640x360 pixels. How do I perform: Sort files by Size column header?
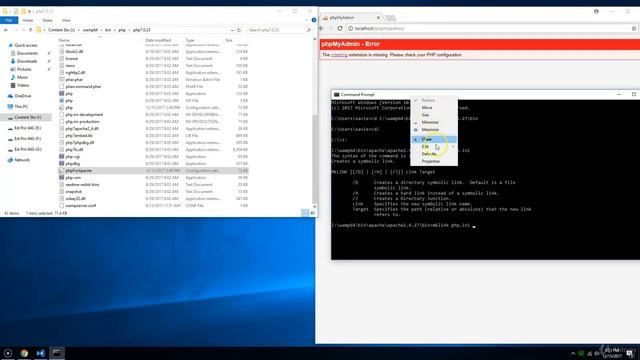tap(229, 40)
